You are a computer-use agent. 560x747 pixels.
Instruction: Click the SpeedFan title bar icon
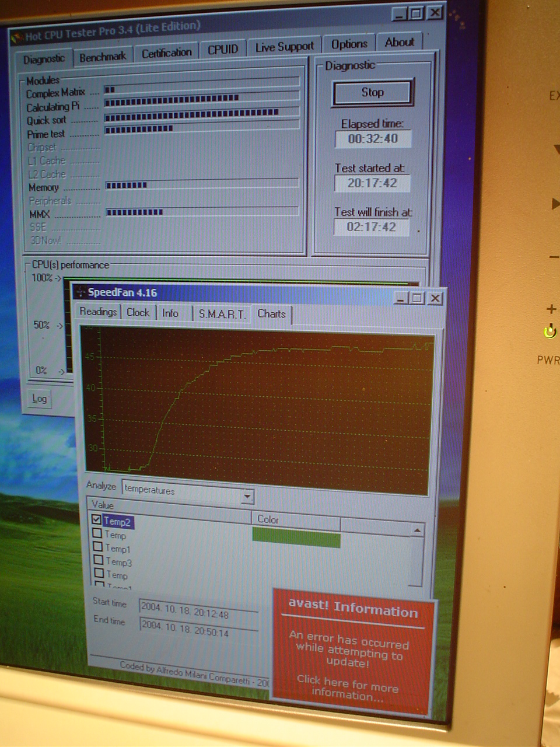(x=80, y=292)
